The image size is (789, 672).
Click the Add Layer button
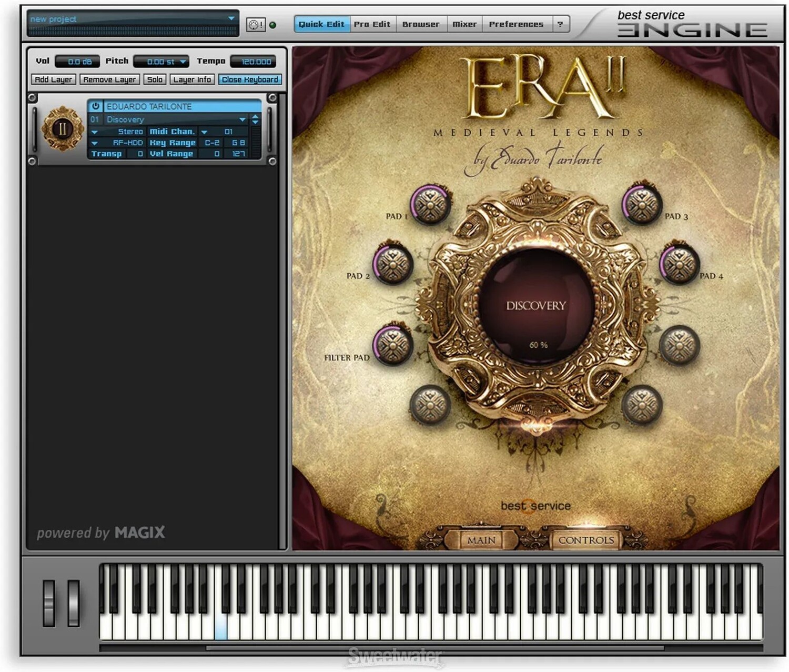tap(53, 79)
